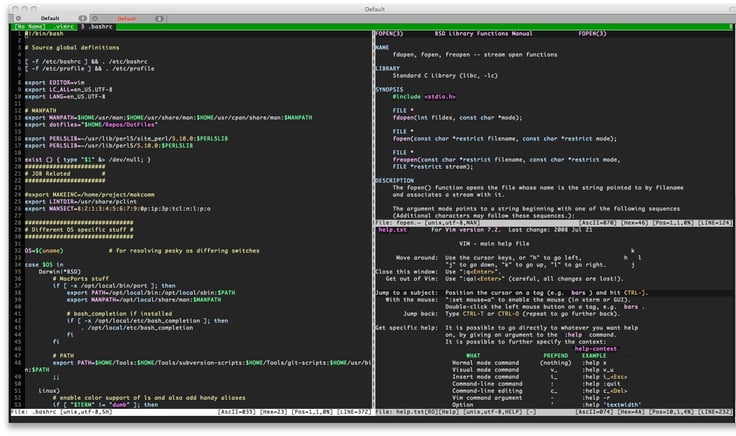Image resolution: width=736 pixels, height=436 pixels.
Task: Follow the 'help-context' tag in help
Action: click(595, 349)
